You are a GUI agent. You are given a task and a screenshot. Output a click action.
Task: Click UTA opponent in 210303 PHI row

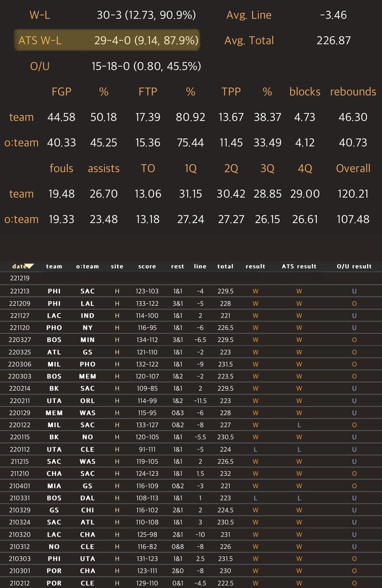point(88,559)
